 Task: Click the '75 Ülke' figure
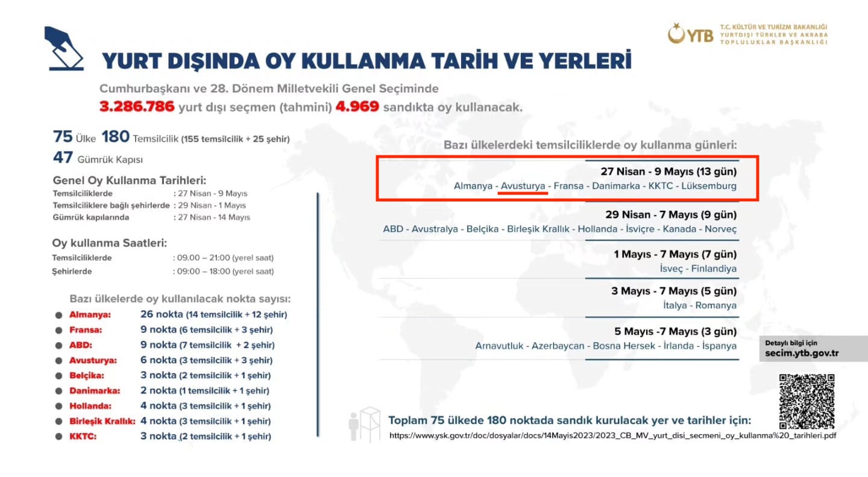[74, 137]
